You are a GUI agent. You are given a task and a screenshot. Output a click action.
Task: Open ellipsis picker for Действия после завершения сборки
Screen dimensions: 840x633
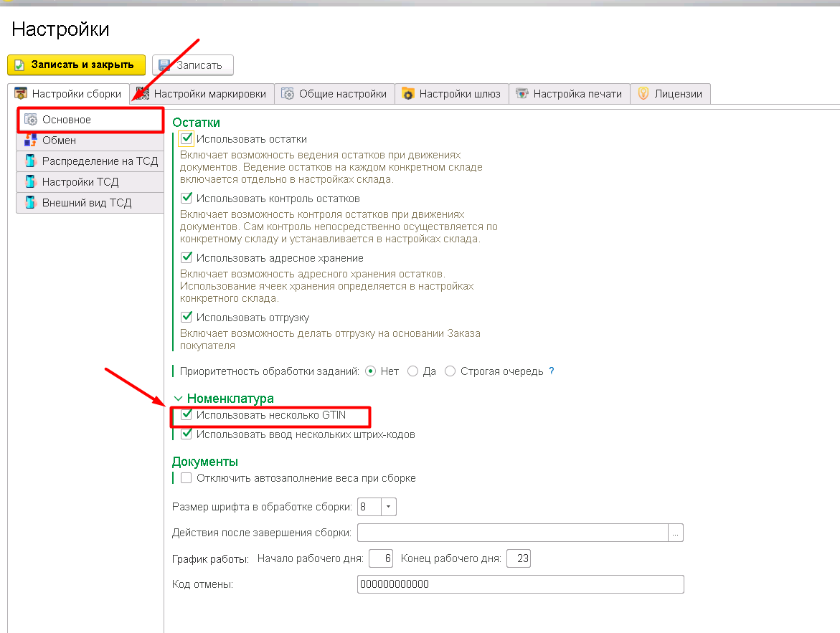[x=676, y=533]
